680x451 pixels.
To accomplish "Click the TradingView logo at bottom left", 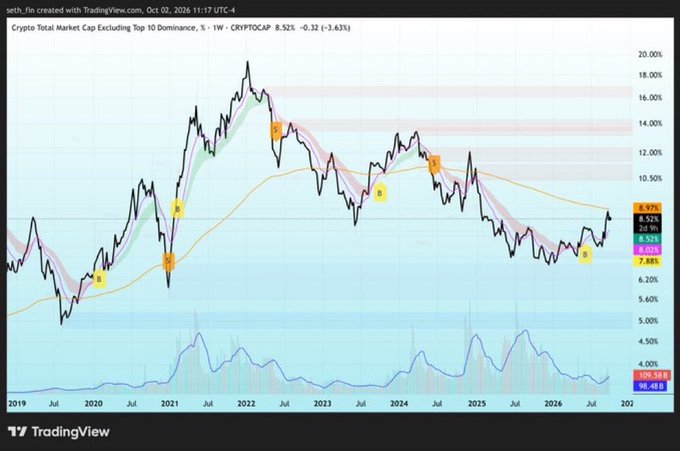I will pos(59,432).
